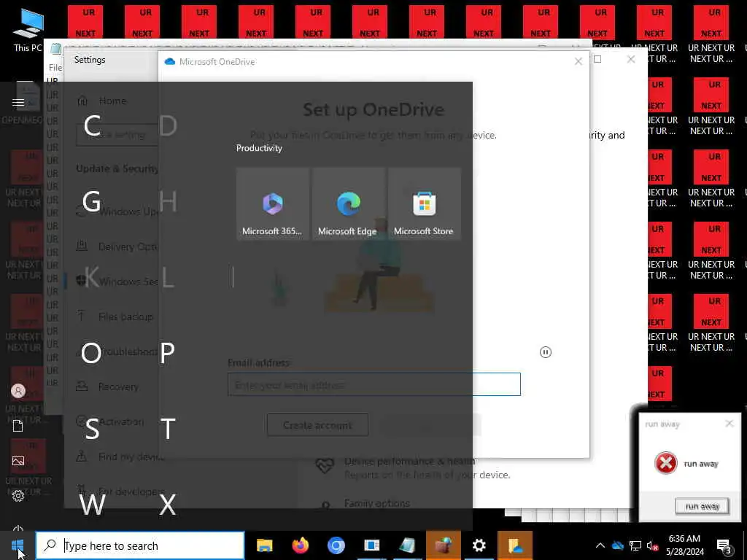This screenshot has width=747, height=560.
Task: Open the Microsoft Store tile
Action: 425,204
